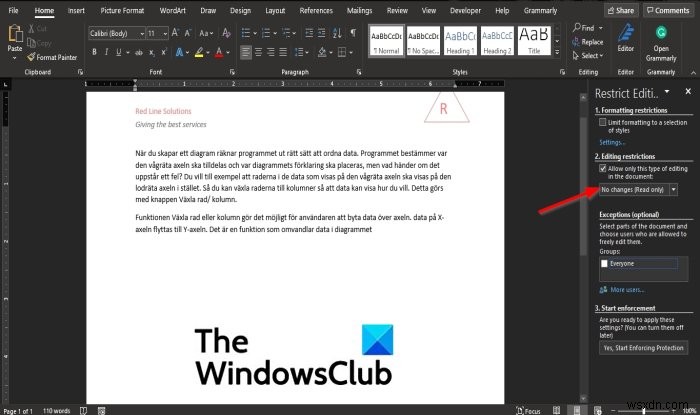Switch to the References tab
Screen dimensions: 700x415
coord(316,10)
